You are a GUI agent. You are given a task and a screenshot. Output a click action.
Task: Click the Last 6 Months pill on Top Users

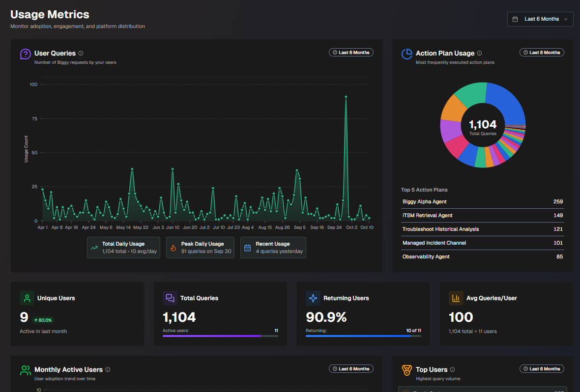[542, 368]
